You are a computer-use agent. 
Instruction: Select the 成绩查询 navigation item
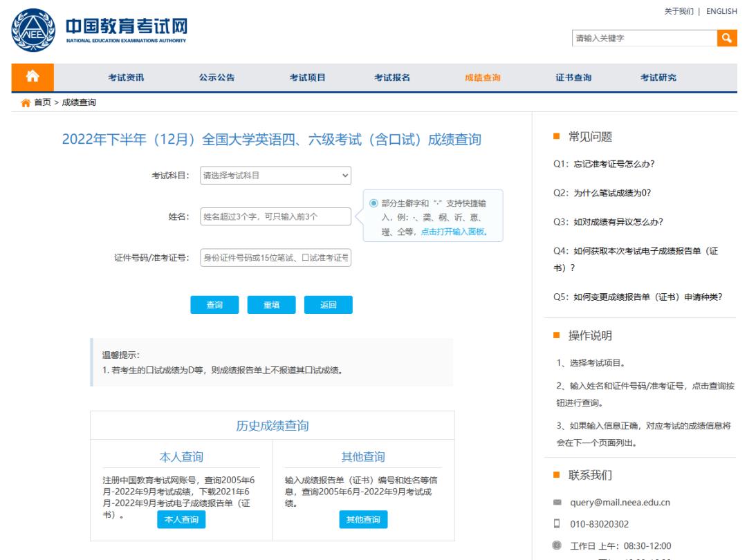point(483,77)
